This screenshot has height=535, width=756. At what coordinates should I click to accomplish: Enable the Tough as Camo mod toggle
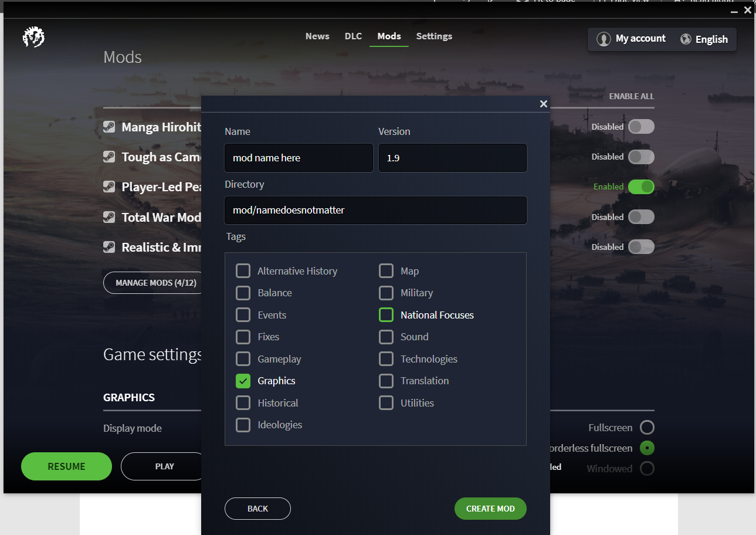tap(641, 157)
